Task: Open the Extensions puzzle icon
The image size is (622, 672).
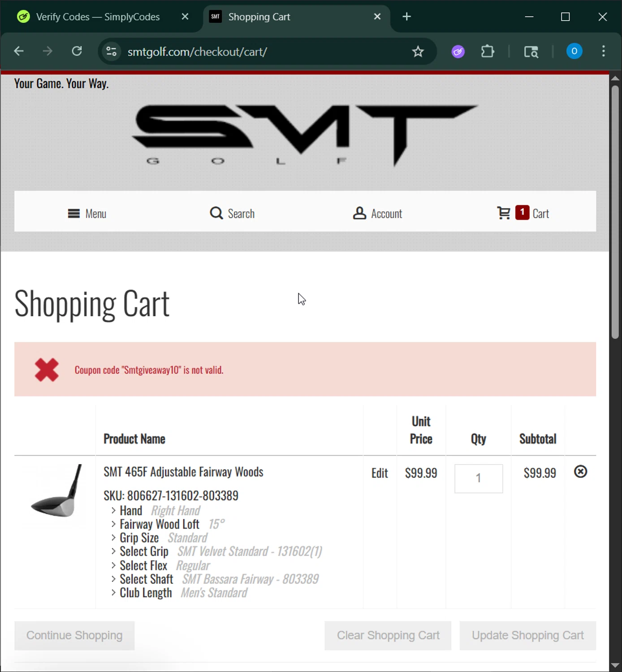Action: click(488, 52)
